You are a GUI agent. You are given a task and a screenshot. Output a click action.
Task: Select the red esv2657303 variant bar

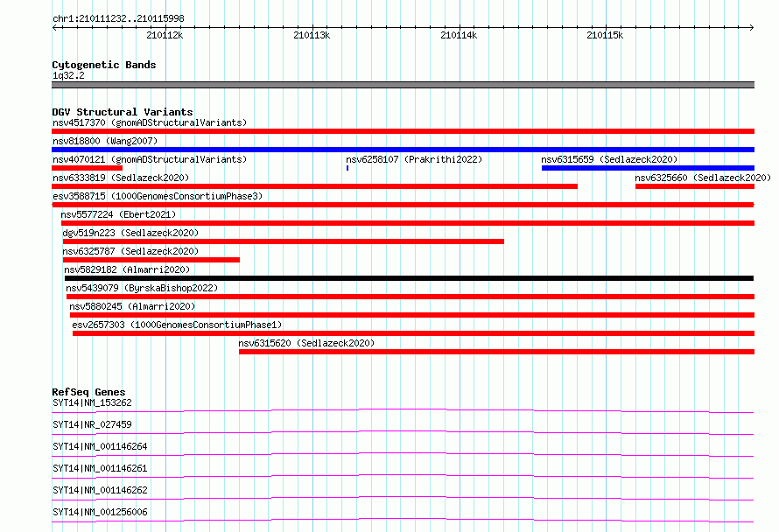(413, 333)
